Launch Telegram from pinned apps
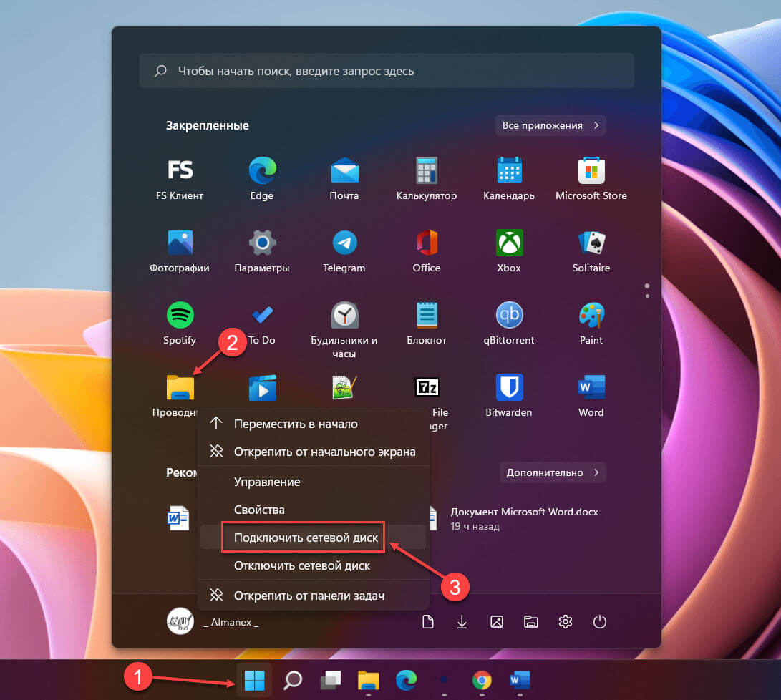The image size is (781, 700). click(x=344, y=251)
